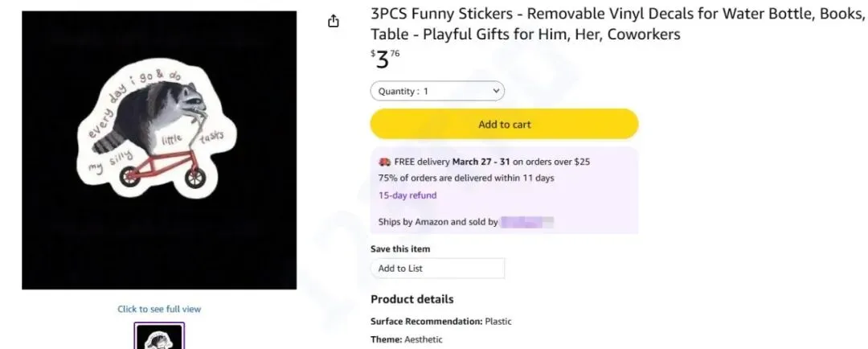Click the Quantity dropdown chevron arrow
This screenshot has width=868, height=349.
[x=495, y=92]
